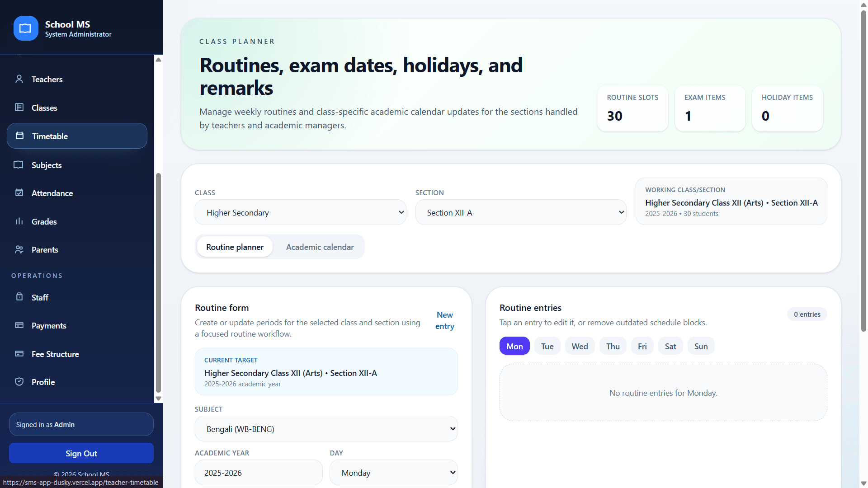Select Tue day filter
868x488 pixels.
coord(547,346)
